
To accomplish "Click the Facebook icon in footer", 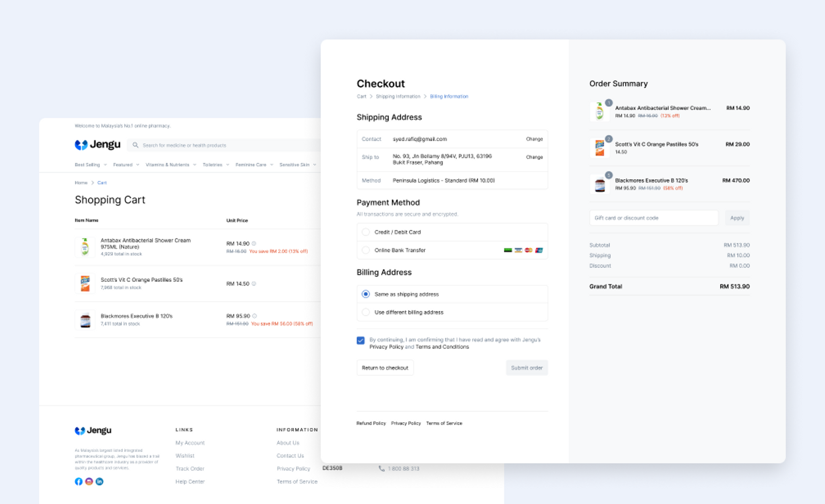I will (79, 481).
